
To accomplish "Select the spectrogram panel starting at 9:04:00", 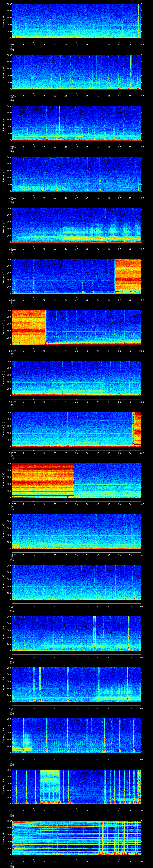I will [x=76, y=174].
